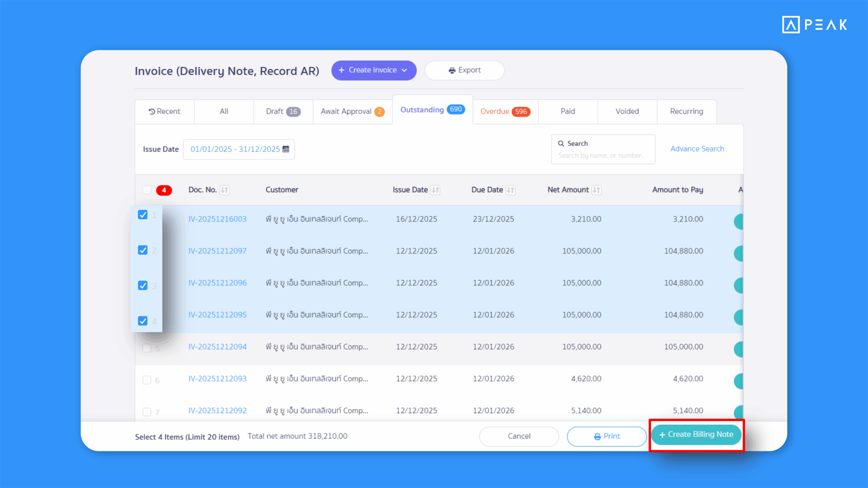
Task: Open the issue date calendar picker
Action: tap(285, 149)
